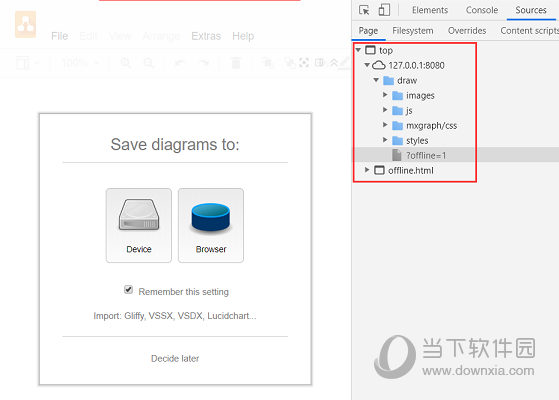
Task: Click the draw folder icon
Action: 388,81
